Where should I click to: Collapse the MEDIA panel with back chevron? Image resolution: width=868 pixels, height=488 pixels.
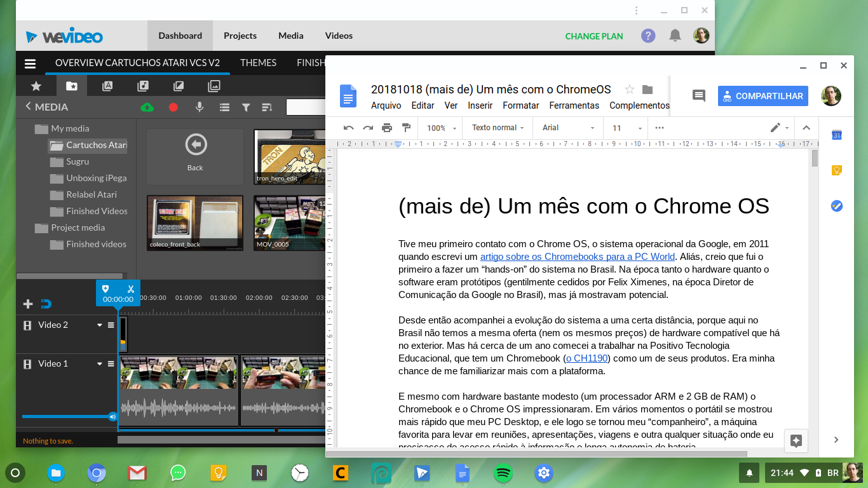28,107
